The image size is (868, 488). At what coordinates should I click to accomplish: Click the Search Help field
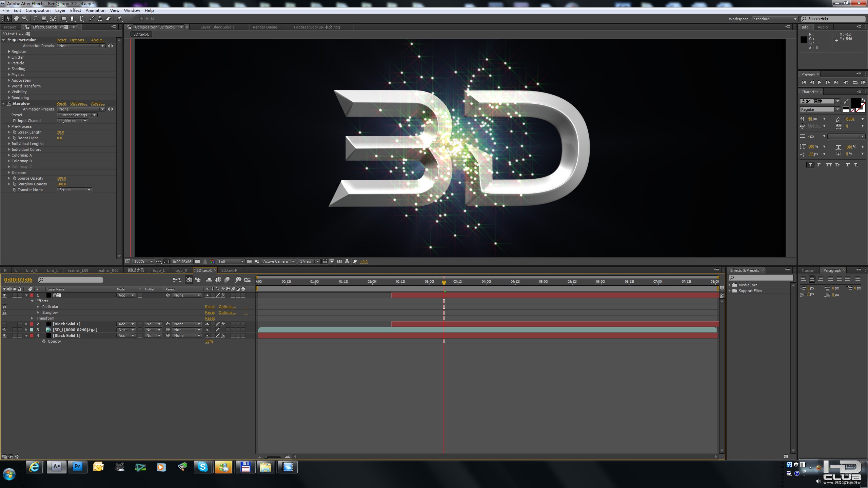click(x=833, y=19)
